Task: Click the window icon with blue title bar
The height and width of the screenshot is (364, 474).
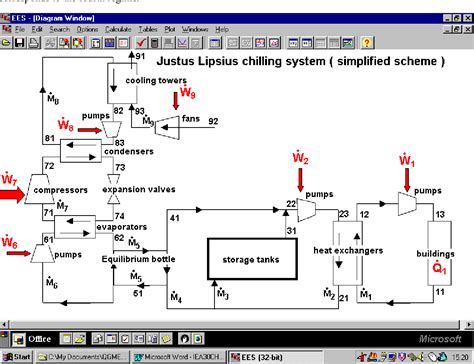Action: click(x=215, y=43)
